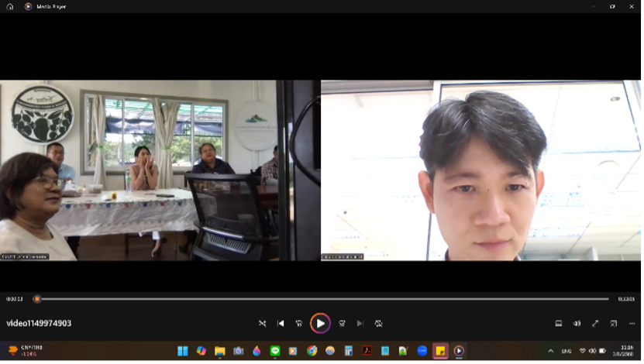The width and height of the screenshot is (644, 364).
Task: Toggle repeat mode
Action: point(378,323)
